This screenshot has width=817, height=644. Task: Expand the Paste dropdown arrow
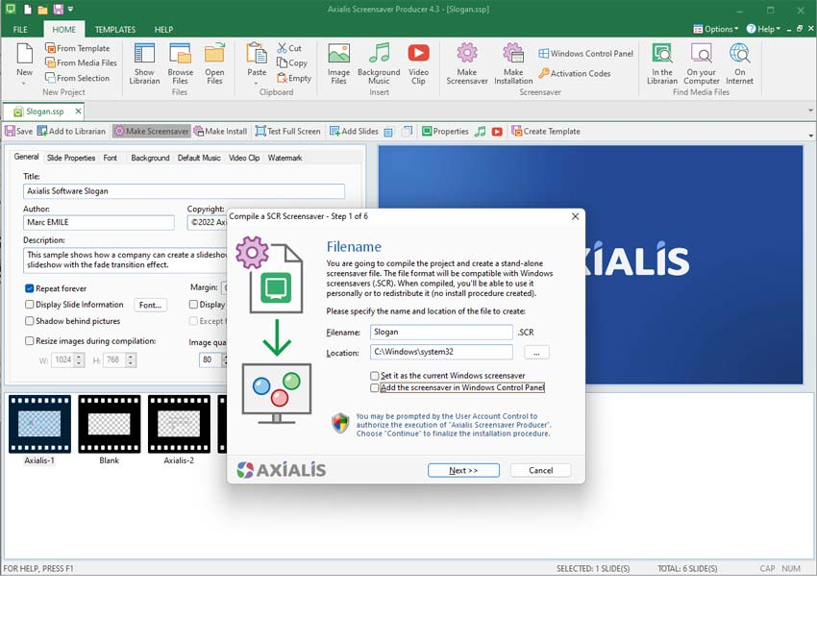257,83
